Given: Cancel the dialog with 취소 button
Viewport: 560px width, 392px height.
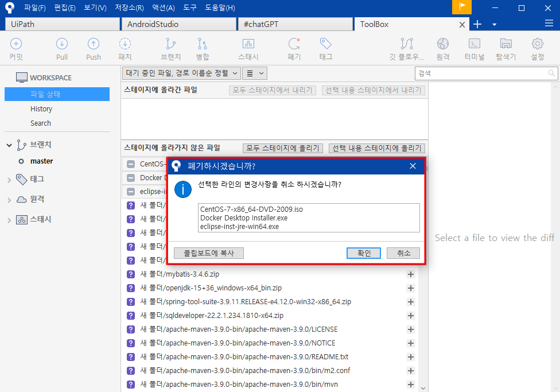Looking at the screenshot, I should 403,253.
